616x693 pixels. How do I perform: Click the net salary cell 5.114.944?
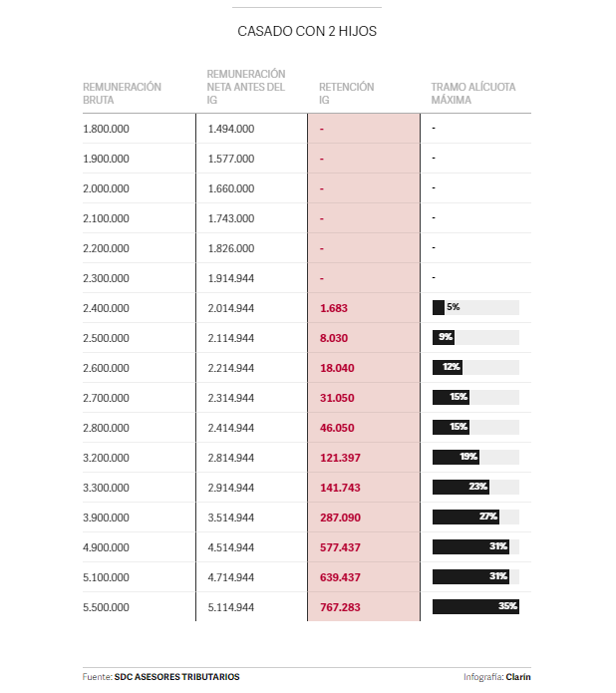pyautogui.click(x=231, y=607)
